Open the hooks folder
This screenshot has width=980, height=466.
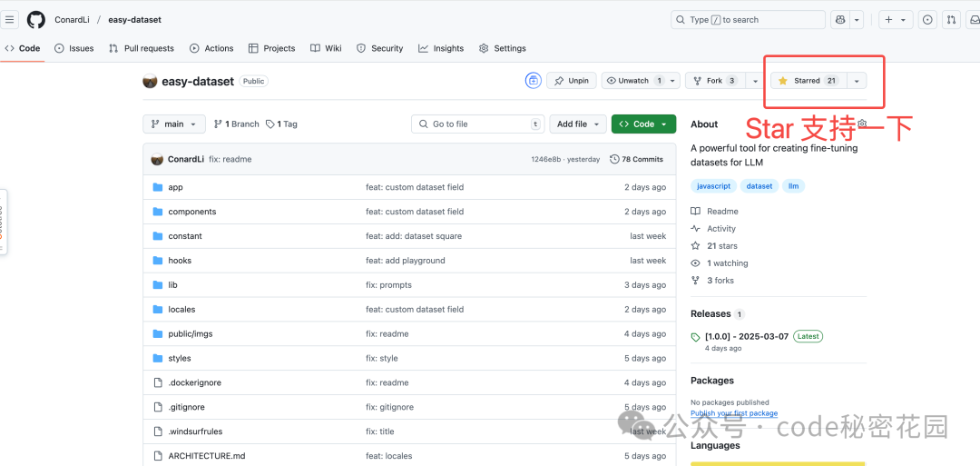coord(180,260)
